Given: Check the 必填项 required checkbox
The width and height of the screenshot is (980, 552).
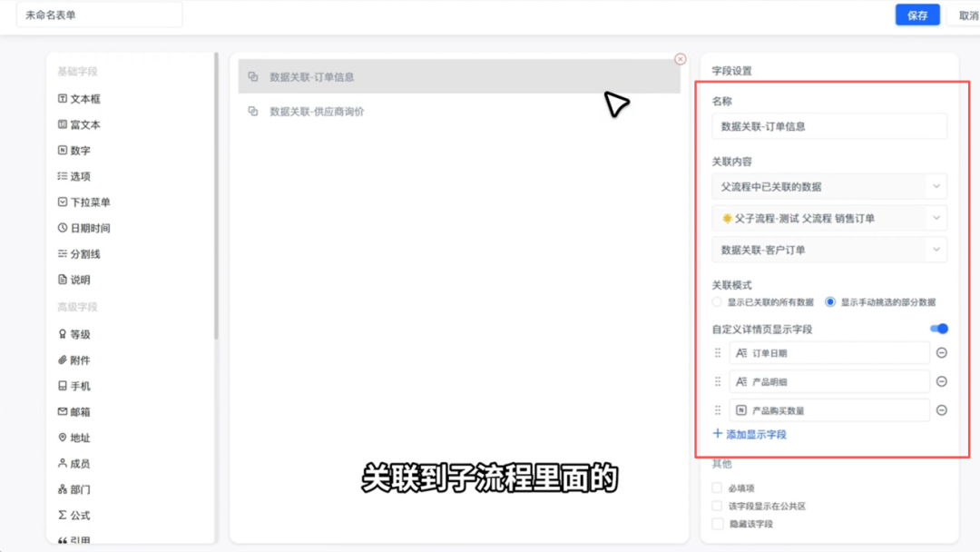Looking at the screenshot, I should click(x=717, y=488).
